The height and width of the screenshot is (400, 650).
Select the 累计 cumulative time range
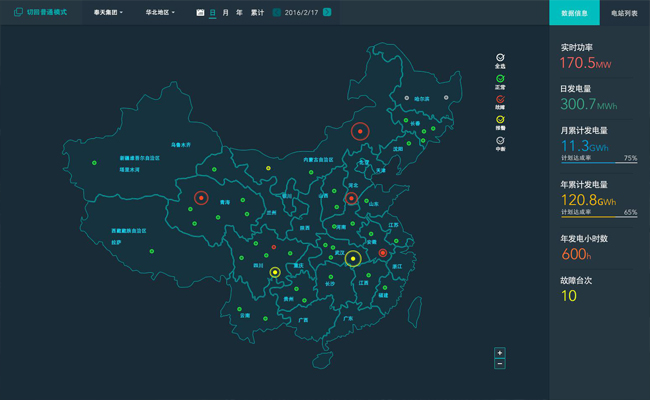coord(257,12)
